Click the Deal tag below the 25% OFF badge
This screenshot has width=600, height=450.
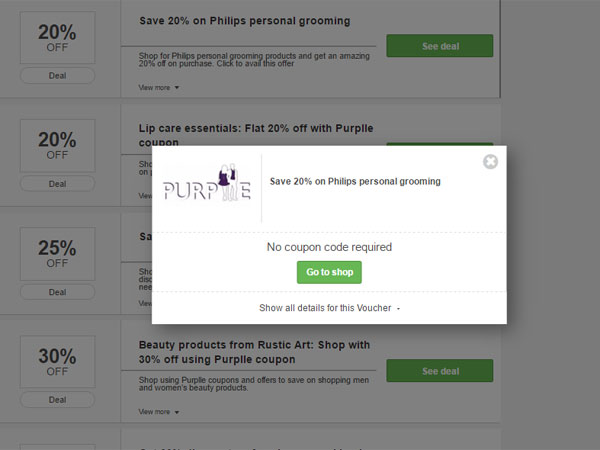(x=57, y=292)
